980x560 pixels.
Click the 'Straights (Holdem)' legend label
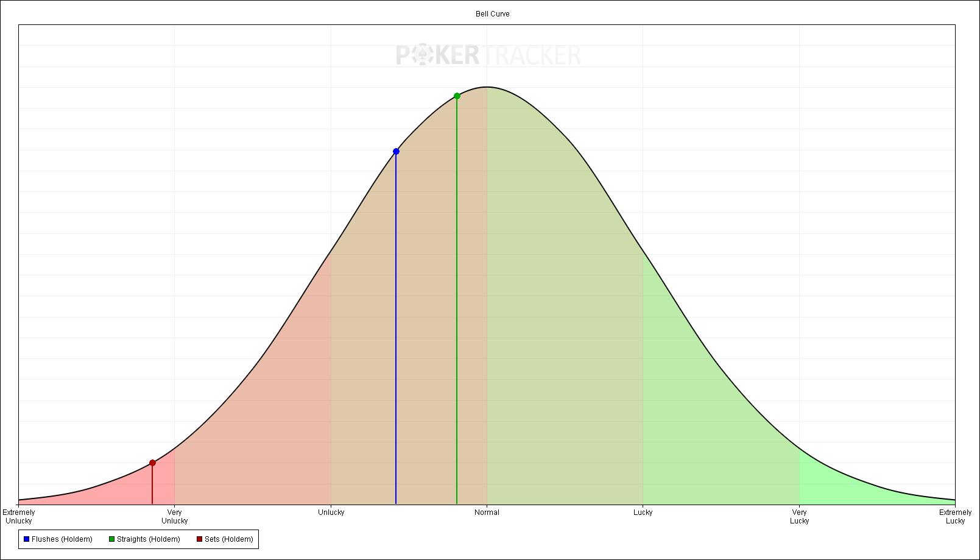(149, 539)
